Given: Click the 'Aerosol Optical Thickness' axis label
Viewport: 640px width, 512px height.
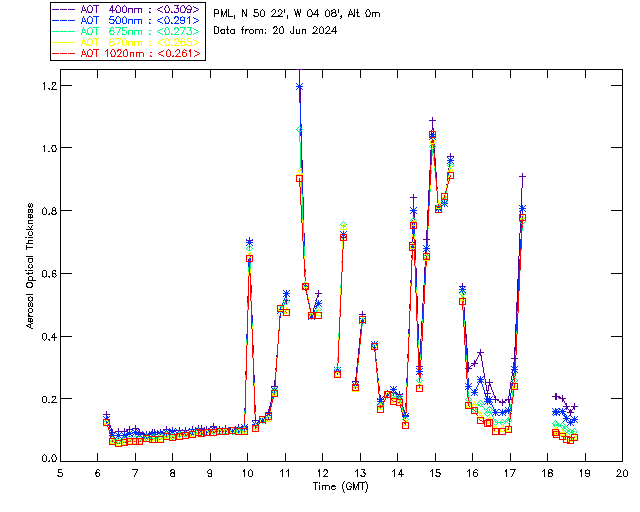Looking at the screenshot, I should (x=30, y=266).
